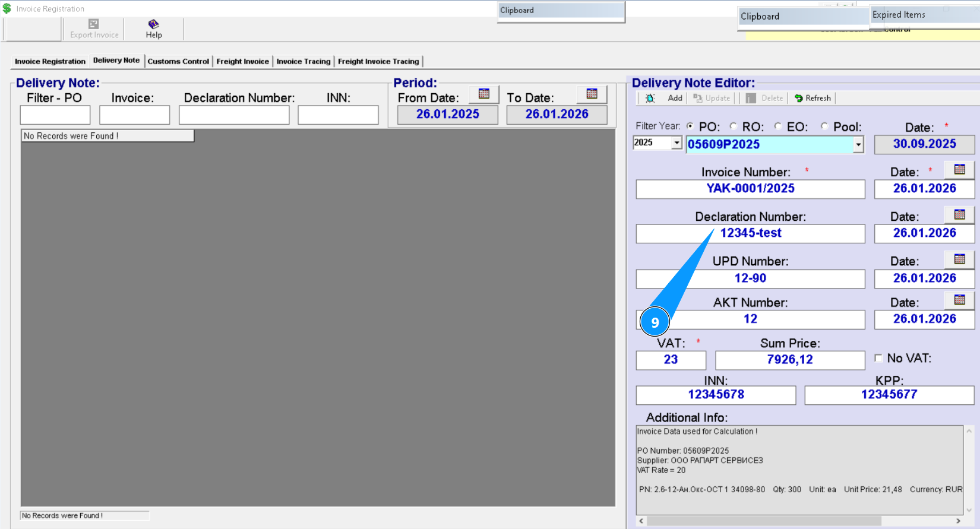Click Declaration Number field 12345-test
Screen dimensions: 980x529
click(x=751, y=233)
